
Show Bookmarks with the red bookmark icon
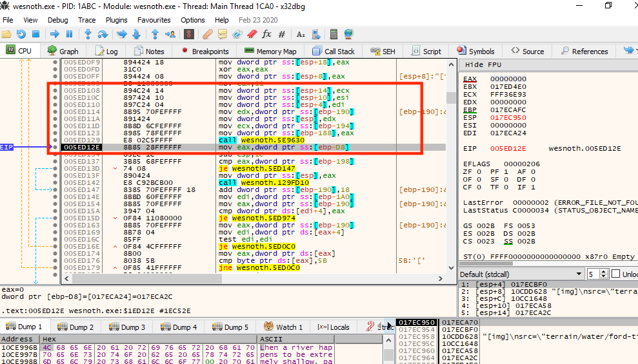252,34
